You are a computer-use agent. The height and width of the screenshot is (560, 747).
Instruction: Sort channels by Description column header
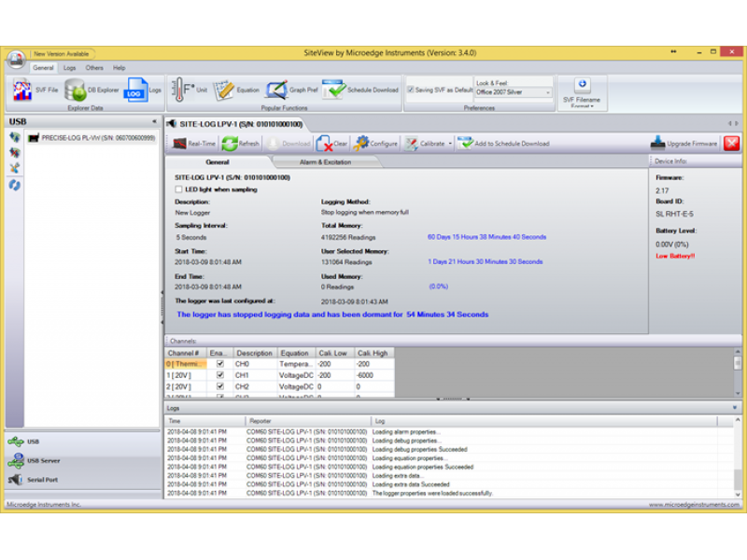tap(254, 353)
